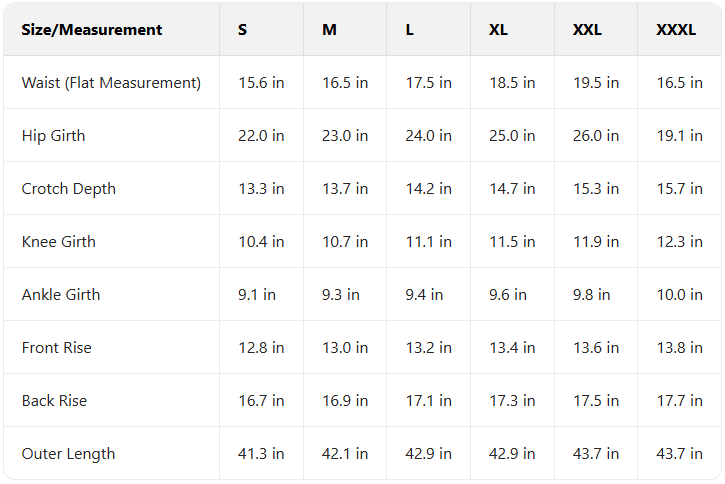725x484 pixels.
Task: Select the Outer Length value 42.1 in
Action: tap(345, 454)
